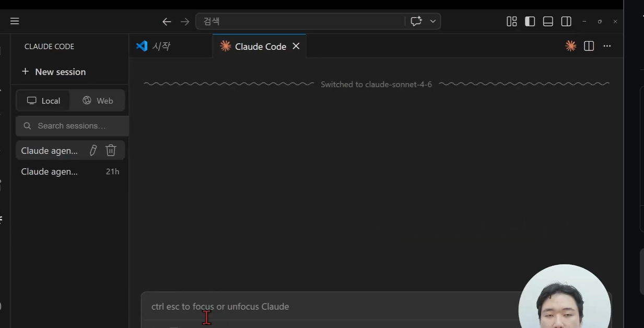Toggle the secondary side bar

(566, 21)
